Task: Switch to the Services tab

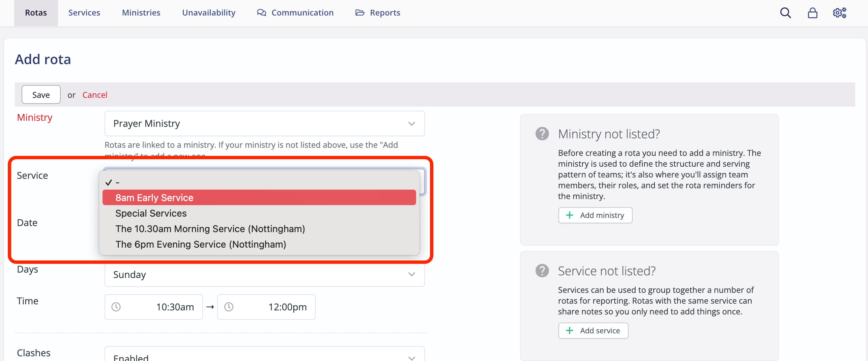Action: [x=84, y=12]
